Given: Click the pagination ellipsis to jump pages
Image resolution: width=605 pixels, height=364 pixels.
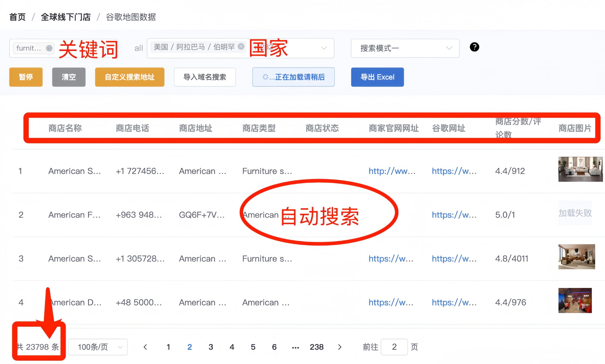Looking at the screenshot, I should click(295, 347).
